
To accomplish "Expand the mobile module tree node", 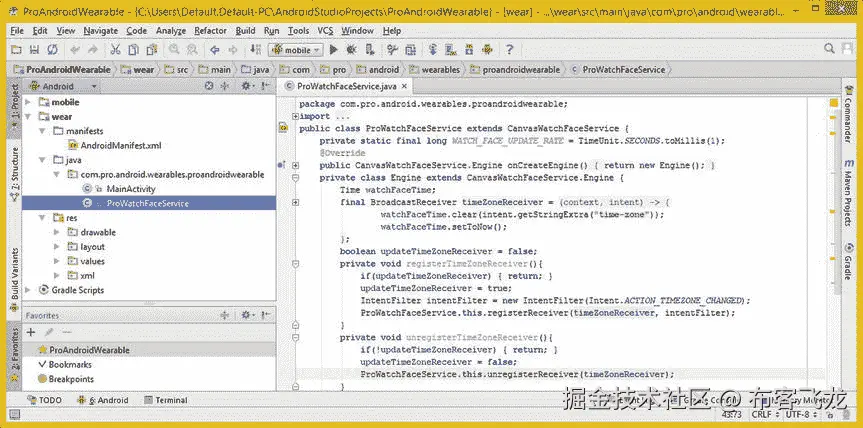I will tap(28, 102).
